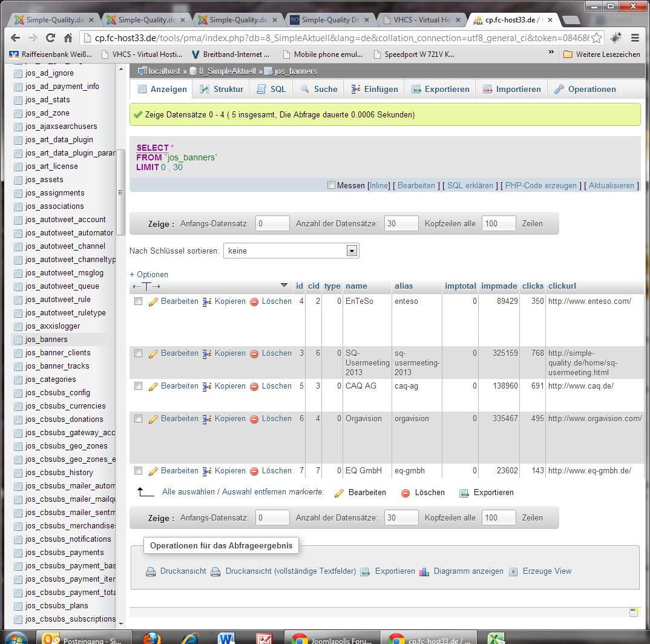650x644 pixels.
Task: Open jos_banner_clients table in sidebar
Action: (57, 353)
